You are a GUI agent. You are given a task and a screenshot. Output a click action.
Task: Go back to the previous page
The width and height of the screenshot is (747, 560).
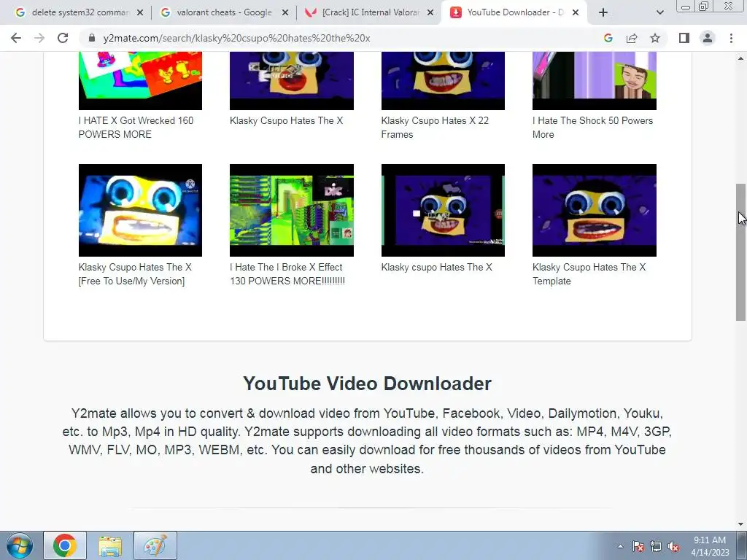pyautogui.click(x=16, y=38)
